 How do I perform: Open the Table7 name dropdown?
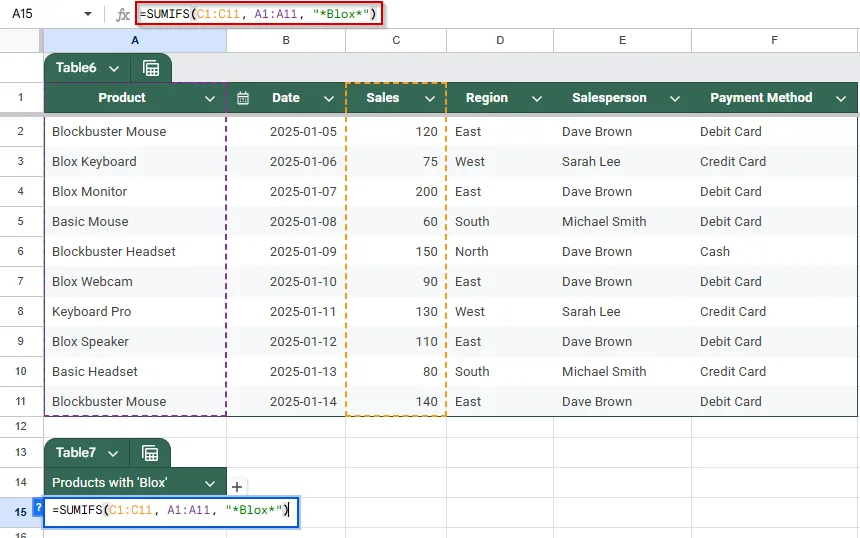pyautogui.click(x=113, y=454)
